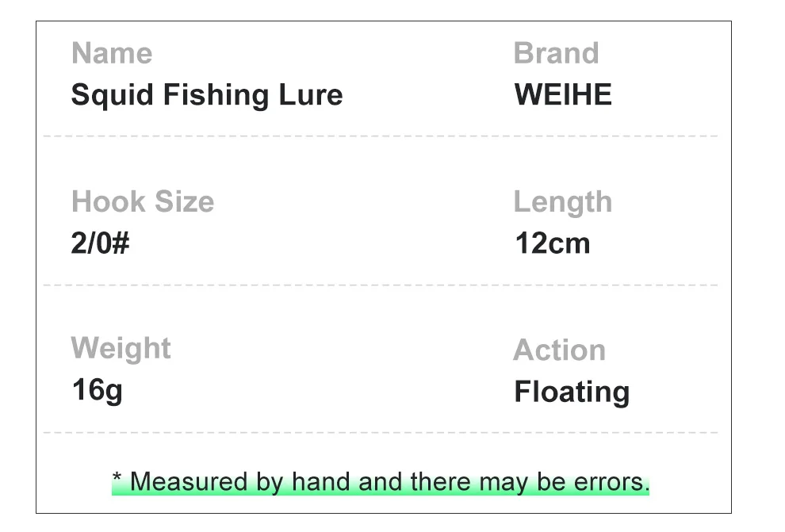Select the length value 12cm
The image size is (785, 532).
pyautogui.click(x=552, y=243)
